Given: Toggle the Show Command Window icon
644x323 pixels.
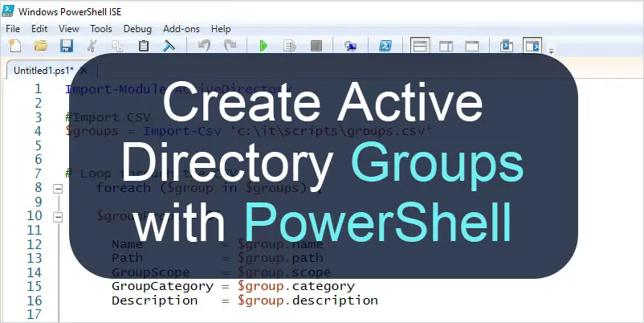Looking at the screenshot, I should pos(507,46).
